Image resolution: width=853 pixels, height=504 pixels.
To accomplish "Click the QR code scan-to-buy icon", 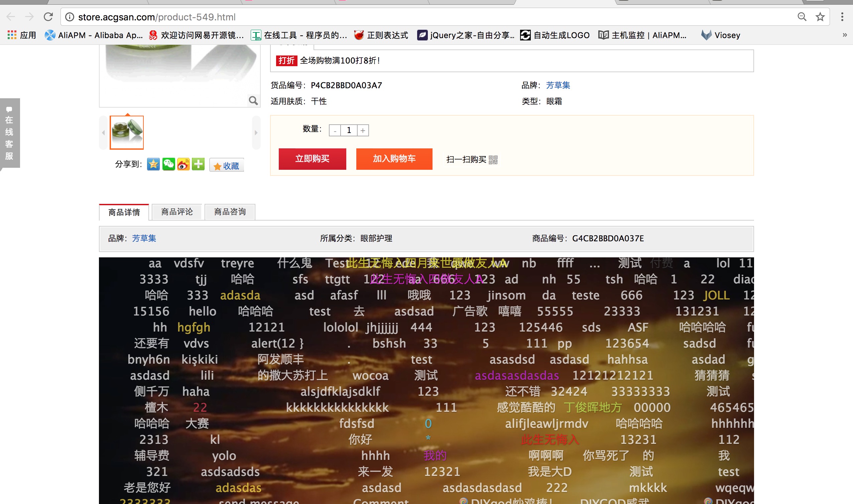I will (x=493, y=160).
